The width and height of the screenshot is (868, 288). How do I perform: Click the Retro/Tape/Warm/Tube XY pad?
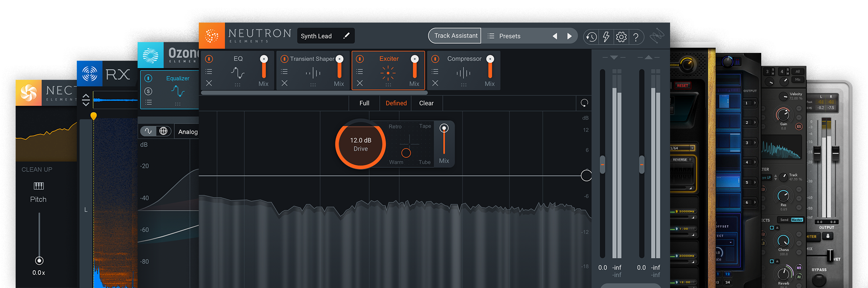coord(409,144)
